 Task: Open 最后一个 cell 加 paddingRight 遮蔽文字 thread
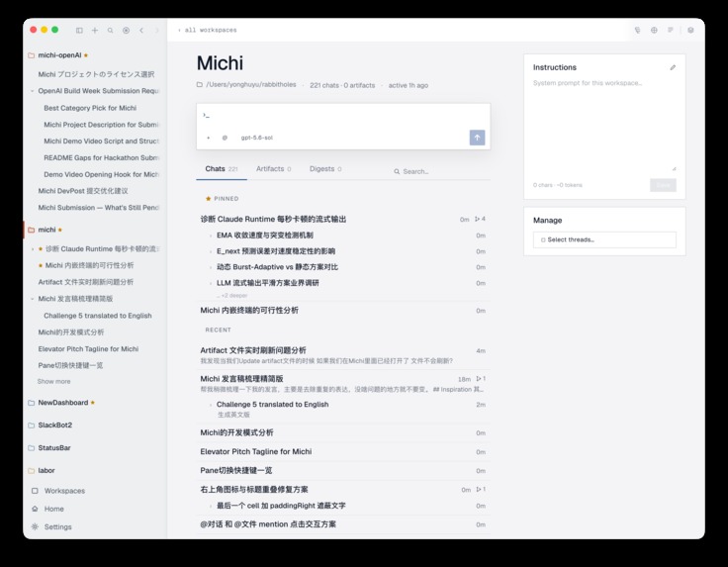click(x=342, y=506)
